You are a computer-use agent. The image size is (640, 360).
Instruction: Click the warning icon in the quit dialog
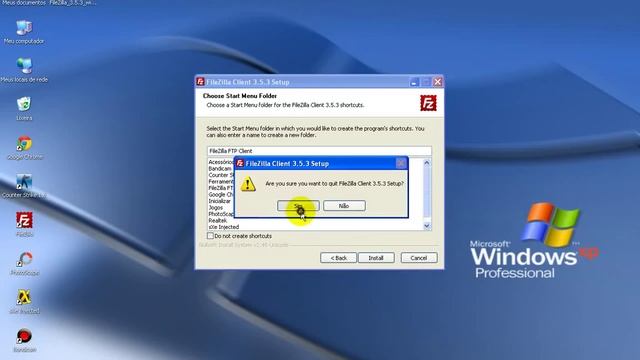click(x=248, y=184)
